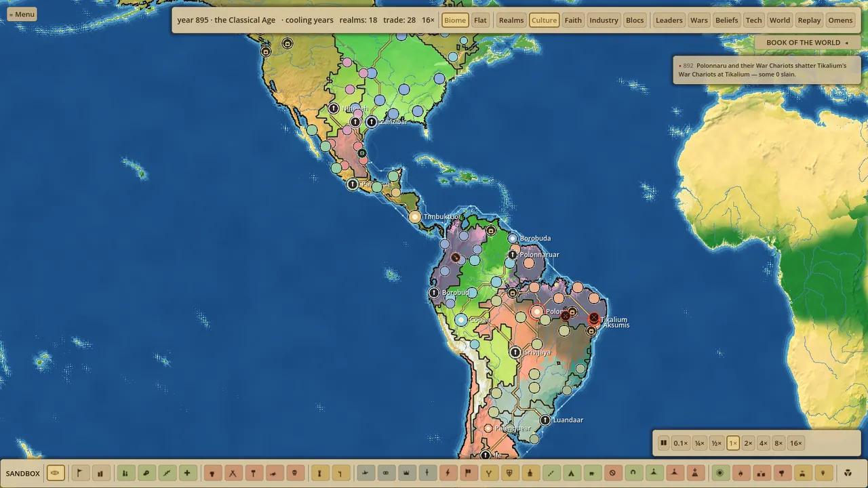Select the horseshoe arch tool
This screenshot has height=488, width=868.
pos(633,473)
